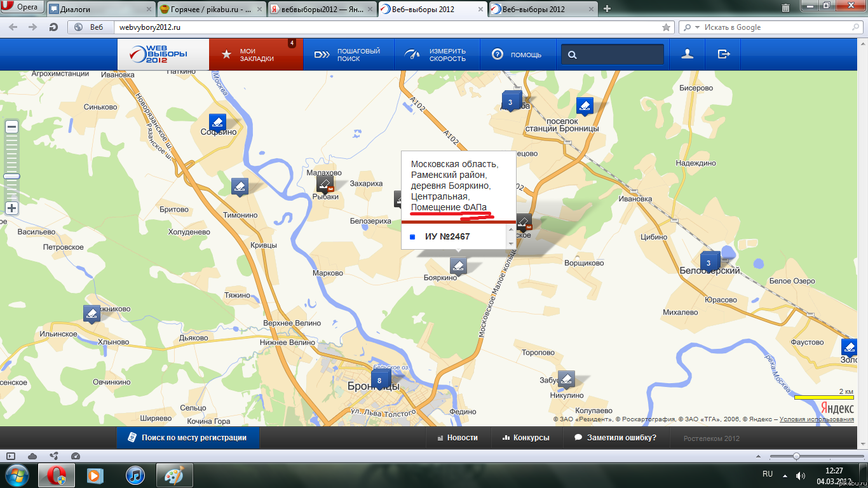
Task: Bookmark page using address bar star
Action: pos(666,27)
